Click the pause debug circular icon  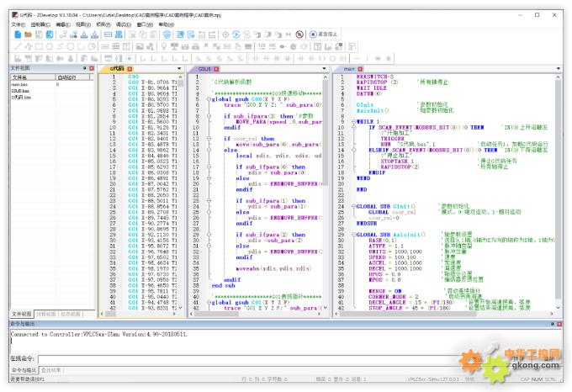[x=246, y=34]
